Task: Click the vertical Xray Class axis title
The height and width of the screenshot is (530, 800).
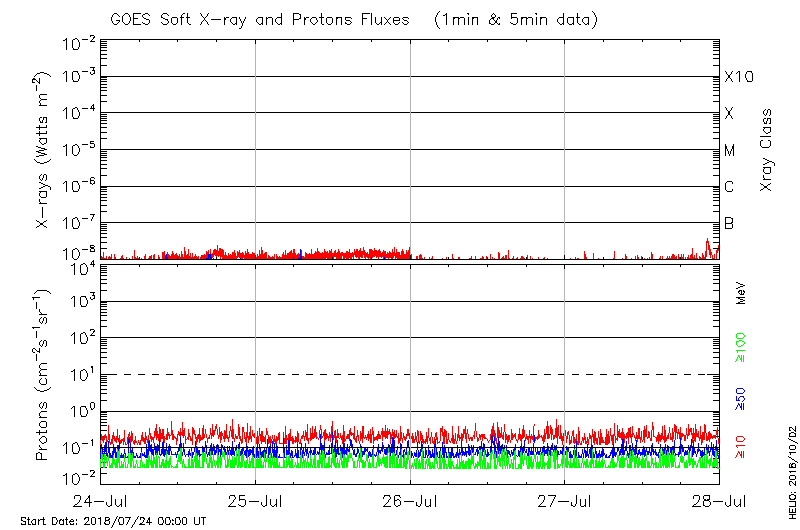Action: pos(767,150)
